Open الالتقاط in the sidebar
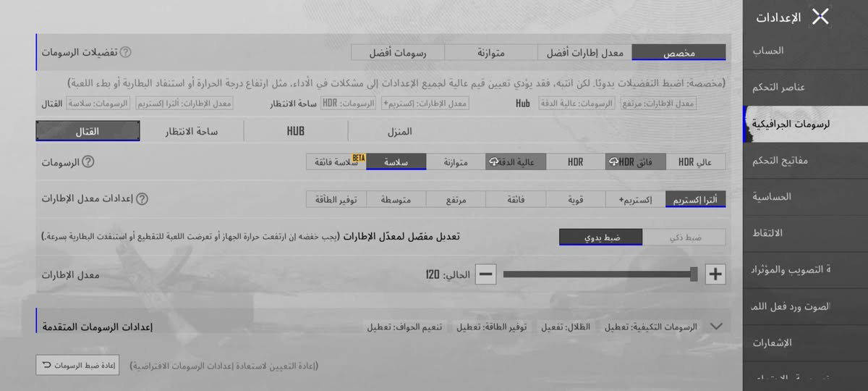The width and height of the screenshot is (868, 391). [805, 233]
